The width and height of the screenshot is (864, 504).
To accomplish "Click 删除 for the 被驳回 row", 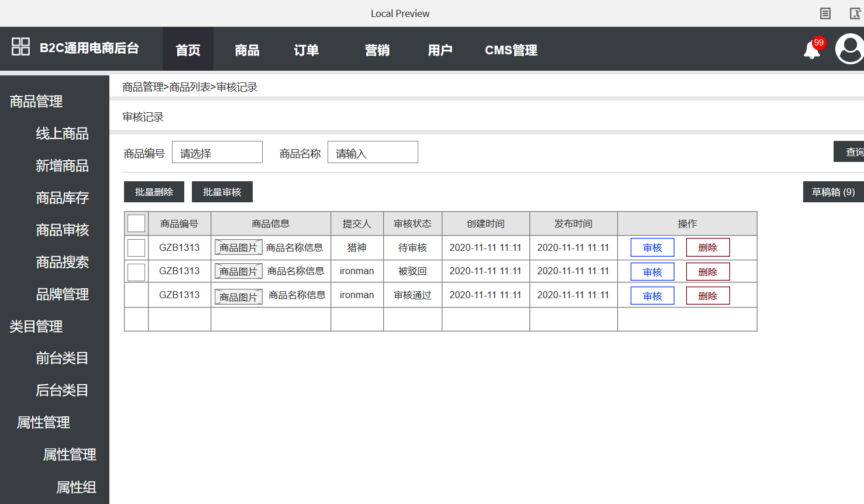I will click(708, 272).
